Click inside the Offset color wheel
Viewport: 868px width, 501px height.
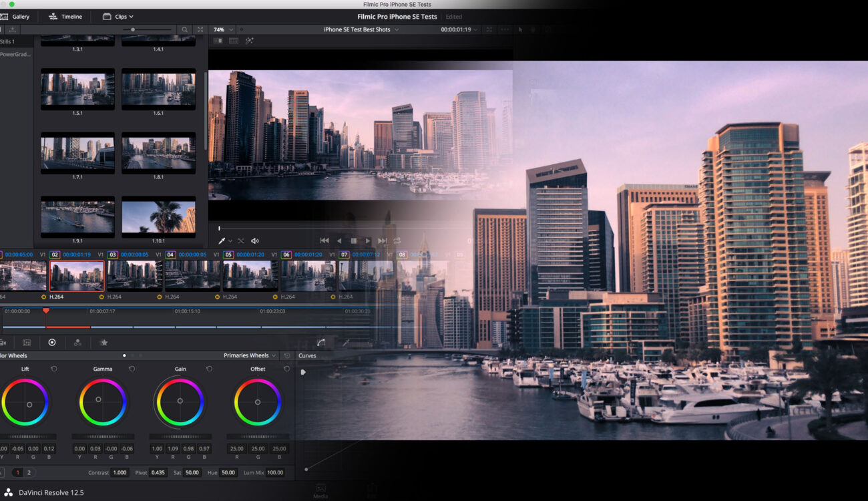click(258, 402)
